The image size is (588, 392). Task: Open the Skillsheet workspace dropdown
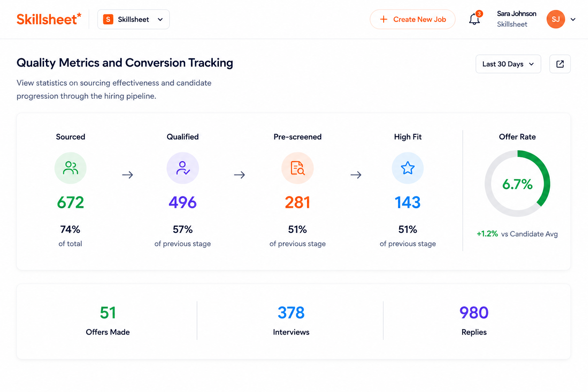(133, 19)
